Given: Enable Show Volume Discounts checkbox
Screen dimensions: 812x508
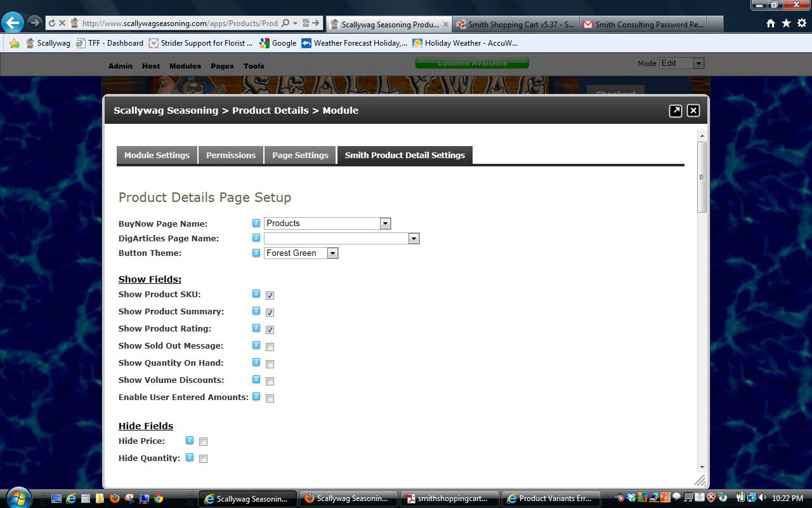Looking at the screenshot, I should 270,381.
